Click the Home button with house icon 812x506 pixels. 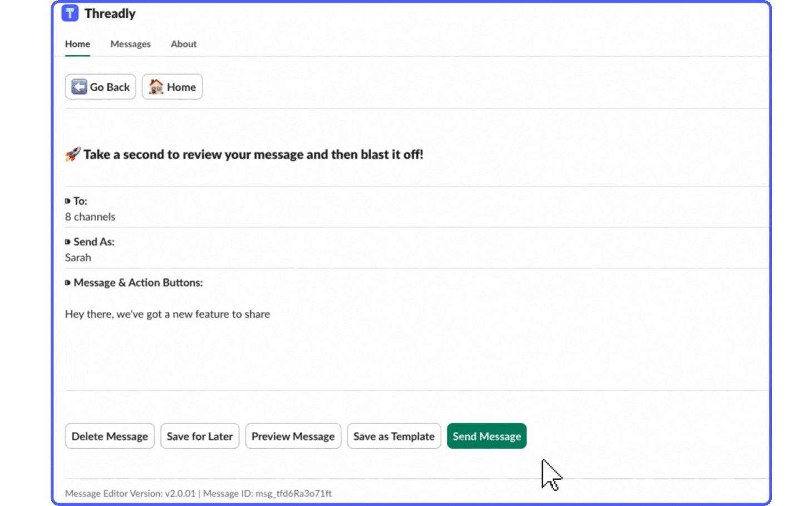coord(173,87)
